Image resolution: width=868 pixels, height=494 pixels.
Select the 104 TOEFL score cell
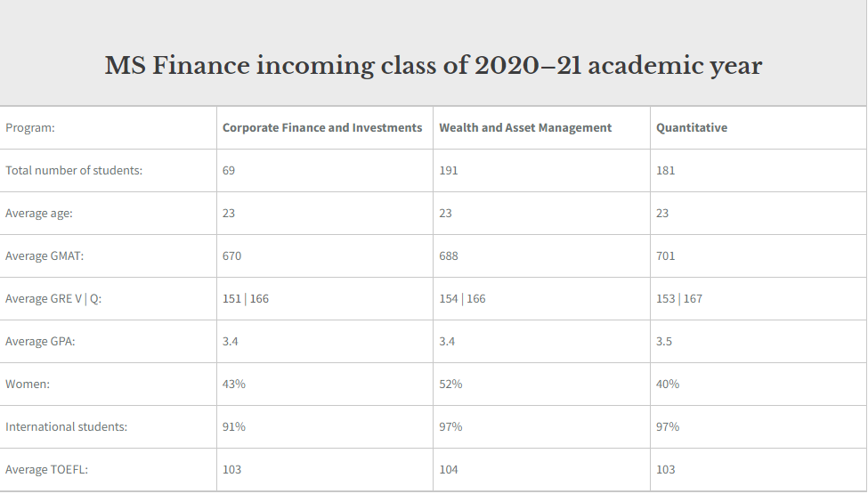coord(449,470)
